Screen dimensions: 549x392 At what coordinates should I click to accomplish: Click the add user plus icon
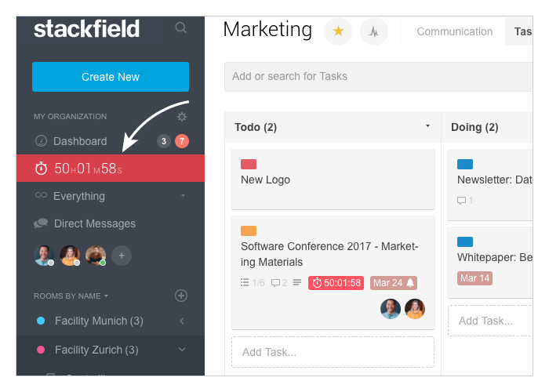click(x=121, y=255)
